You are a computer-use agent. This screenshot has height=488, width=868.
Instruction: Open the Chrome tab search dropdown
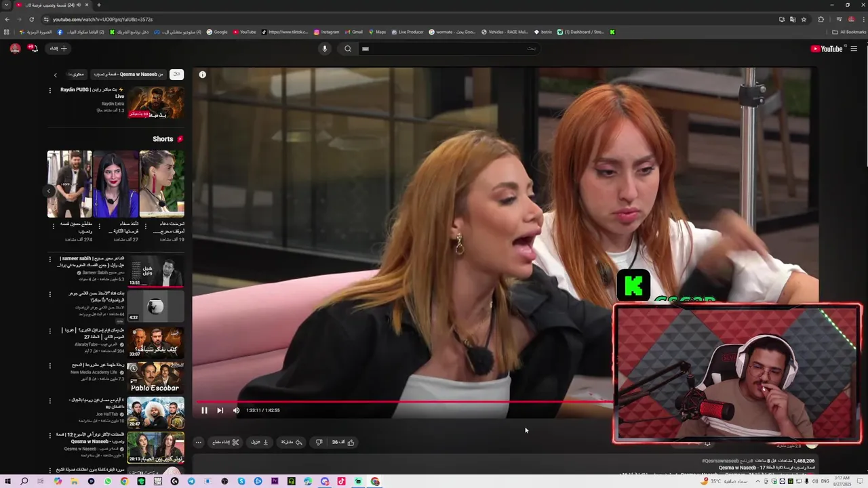[6, 5]
